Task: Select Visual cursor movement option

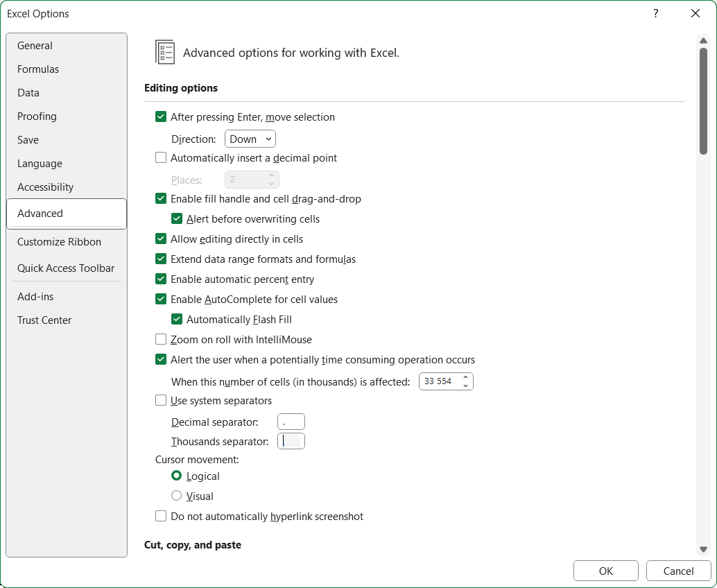Action: [x=177, y=496]
